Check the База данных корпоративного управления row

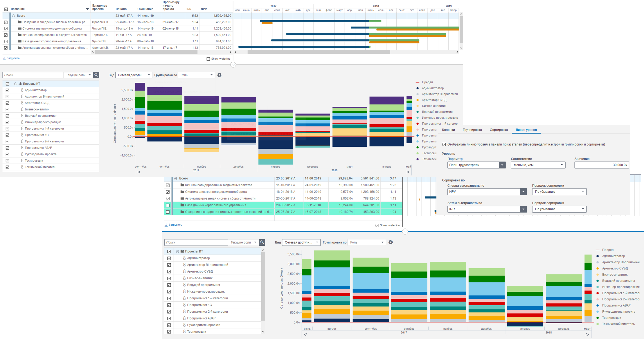coord(168,205)
